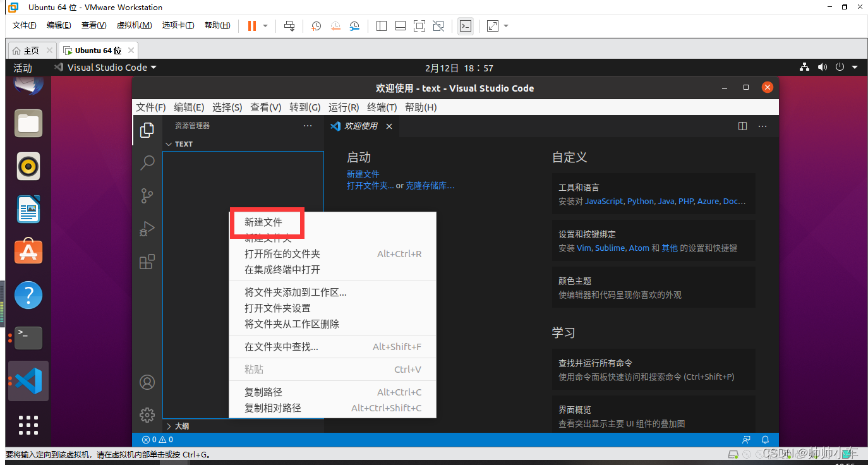Choose 在集成终端中打开 from context menu
Image resolution: width=868 pixels, height=465 pixels.
332,270
